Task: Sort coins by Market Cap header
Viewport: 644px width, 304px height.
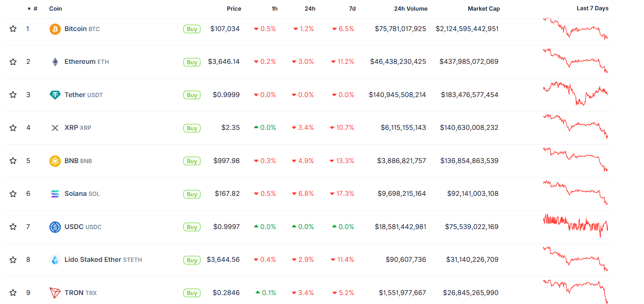Action: coord(484,9)
